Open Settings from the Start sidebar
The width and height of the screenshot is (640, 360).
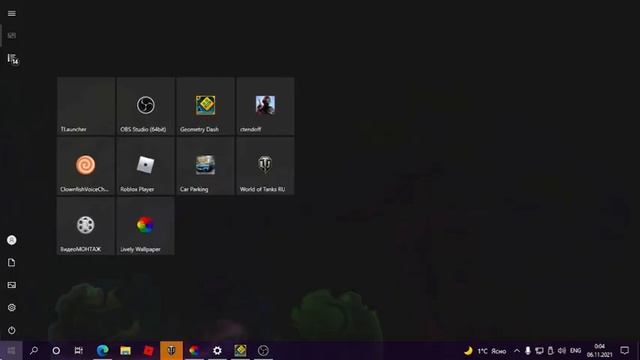pos(11,307)
